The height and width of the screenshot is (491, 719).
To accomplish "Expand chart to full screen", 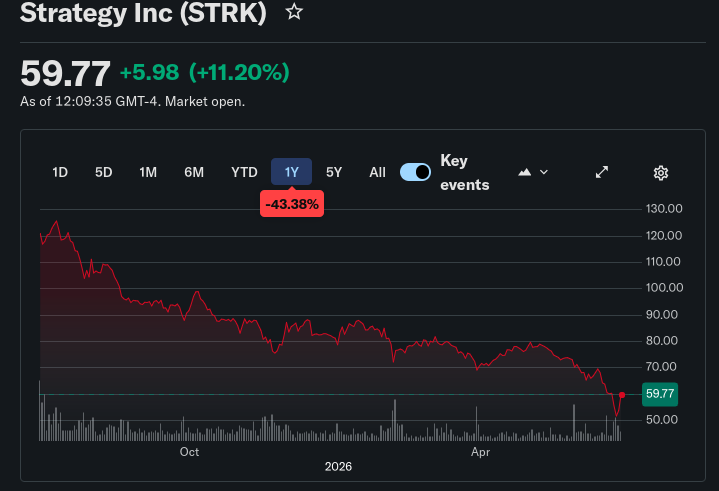I will point(602,172).
